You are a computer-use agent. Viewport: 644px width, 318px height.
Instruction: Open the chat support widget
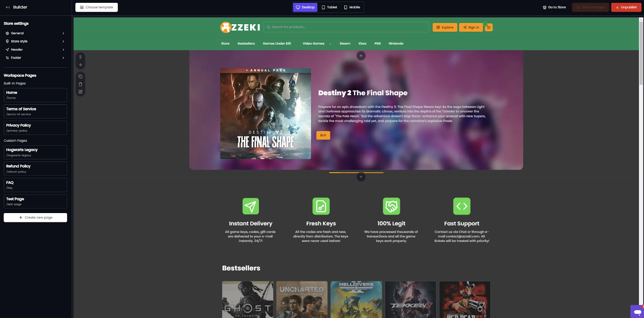click(638, 312)
